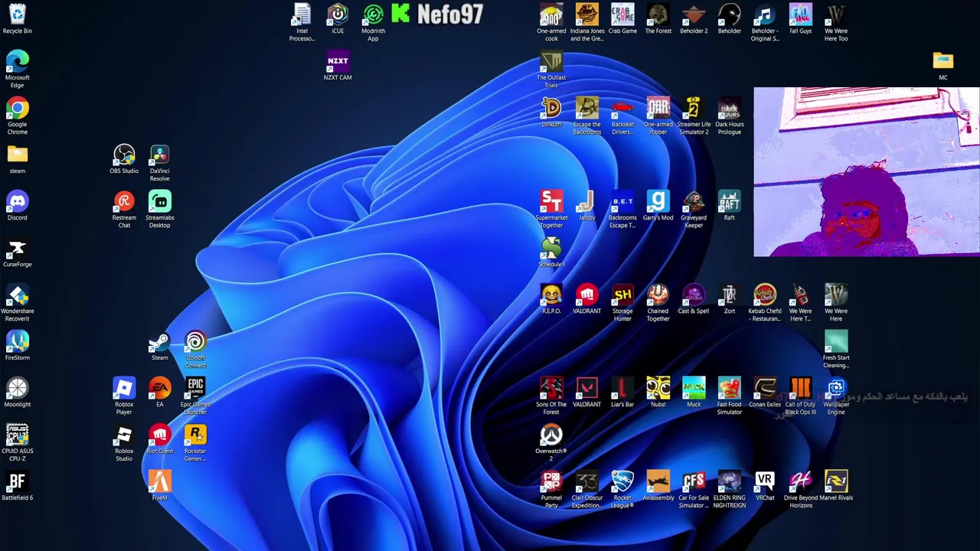
Task: Open the Google Chrome shortcut
Action: tap(17, 116)
